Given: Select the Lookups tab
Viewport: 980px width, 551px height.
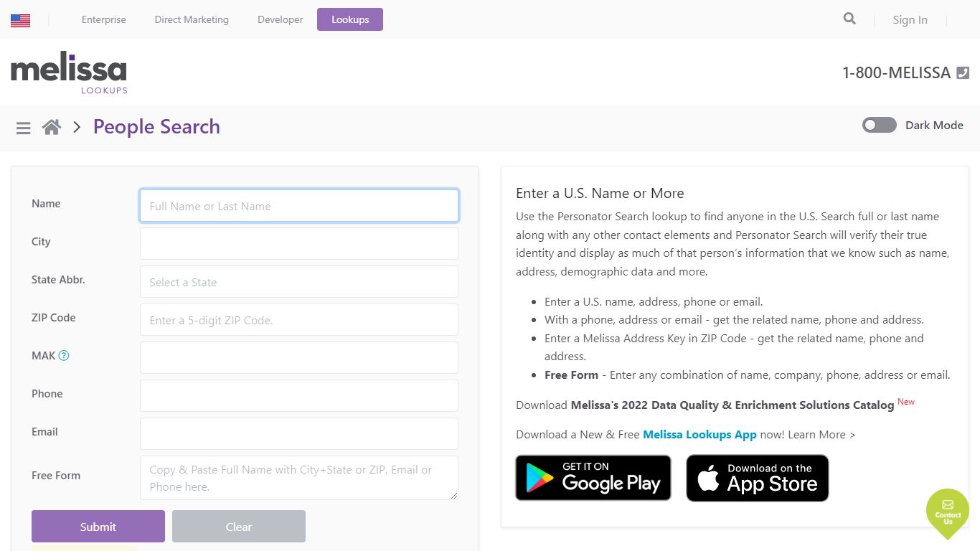Looking at the screenshot, I should [x=350, y=19].
